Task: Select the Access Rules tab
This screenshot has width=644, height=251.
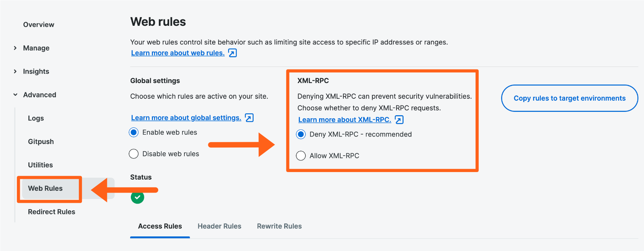Action: point(160,226)
